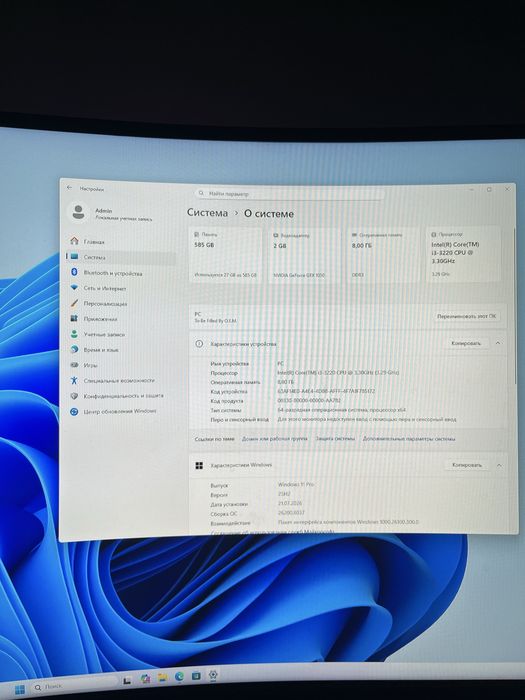
Task: Copy Windows specs with Копировать button
Action: 467,465
